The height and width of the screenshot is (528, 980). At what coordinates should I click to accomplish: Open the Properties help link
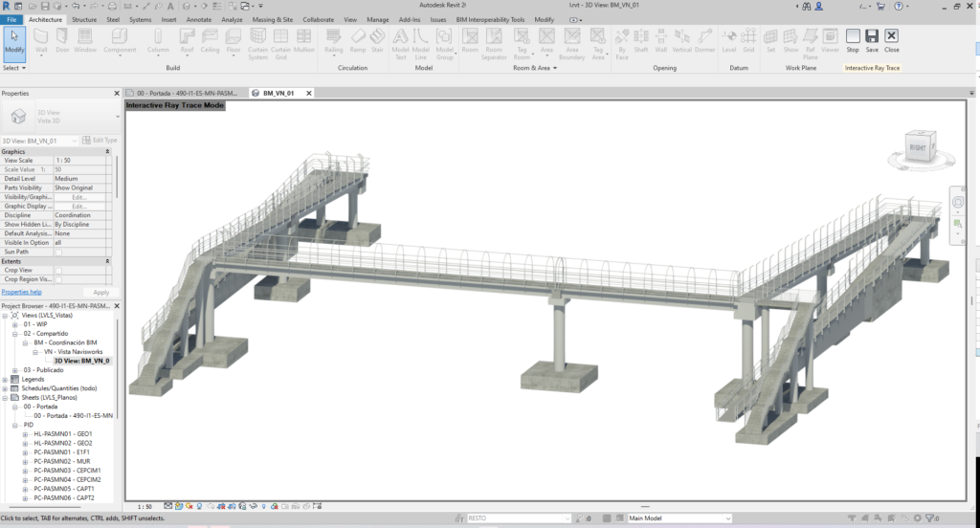click(21, 292)
